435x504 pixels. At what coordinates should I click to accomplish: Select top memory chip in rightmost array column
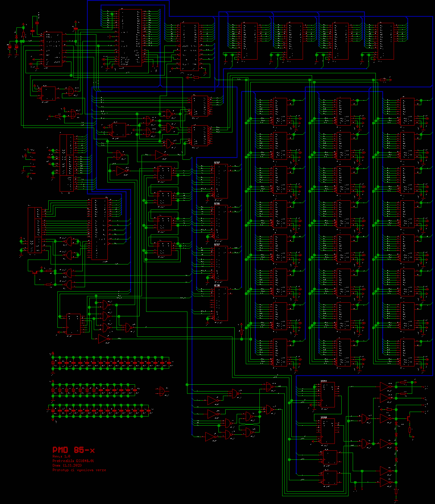[x=407, y=112]
